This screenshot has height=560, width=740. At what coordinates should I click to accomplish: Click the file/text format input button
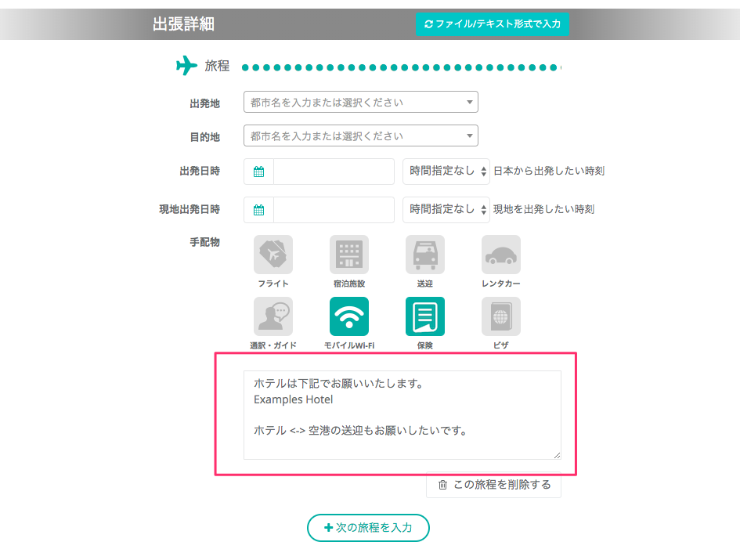coord(493,24)
